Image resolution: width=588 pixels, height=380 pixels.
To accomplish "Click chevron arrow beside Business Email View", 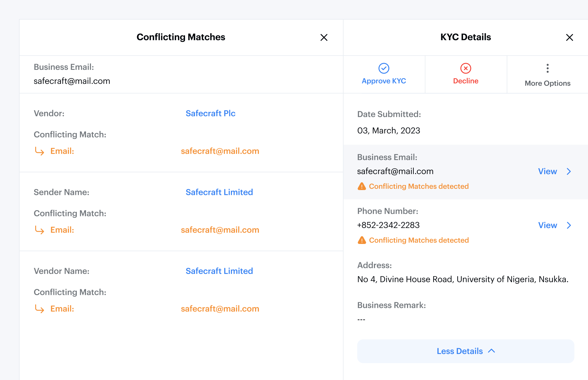I will tap(569, 171).
